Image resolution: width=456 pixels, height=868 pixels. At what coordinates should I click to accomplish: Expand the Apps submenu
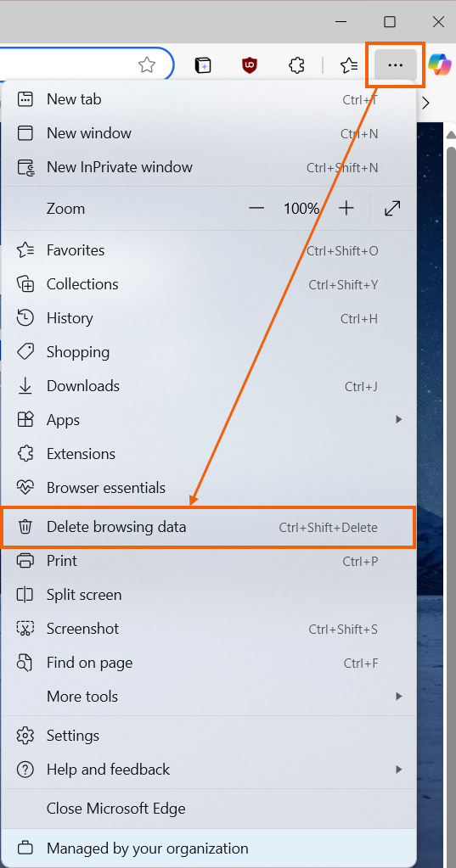pyautogui.click(x=209, y=420)
